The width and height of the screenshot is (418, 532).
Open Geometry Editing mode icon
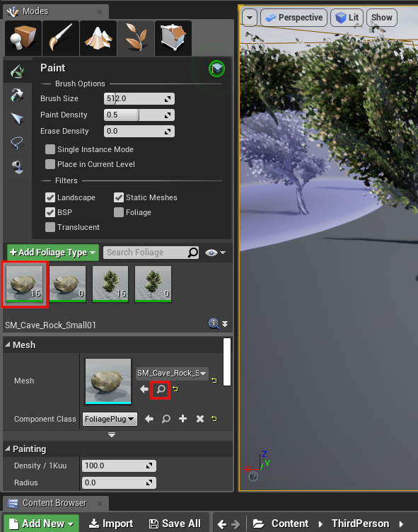click(173, 38)
